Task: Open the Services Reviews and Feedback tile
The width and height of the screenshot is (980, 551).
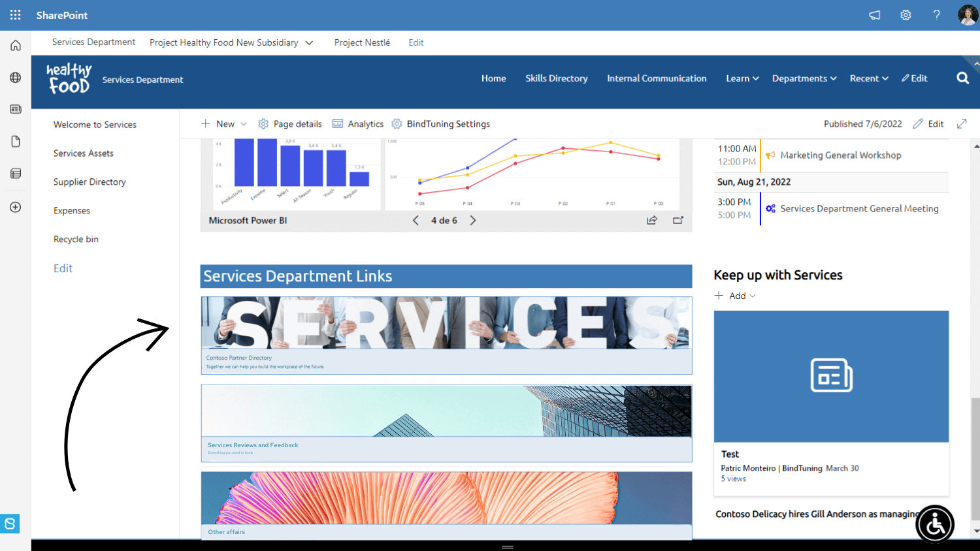Action: click(x=446, y=423)
